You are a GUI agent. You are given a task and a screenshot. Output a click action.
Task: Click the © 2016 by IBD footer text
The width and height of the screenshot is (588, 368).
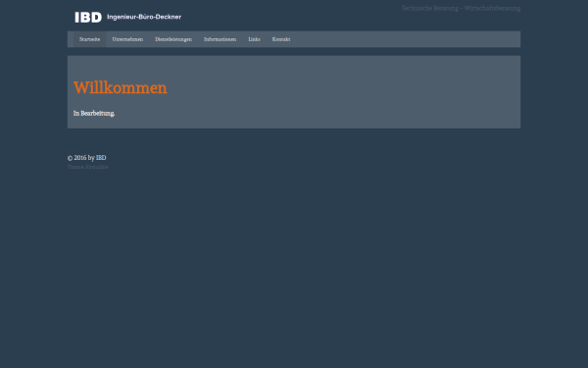click(86, 158)
